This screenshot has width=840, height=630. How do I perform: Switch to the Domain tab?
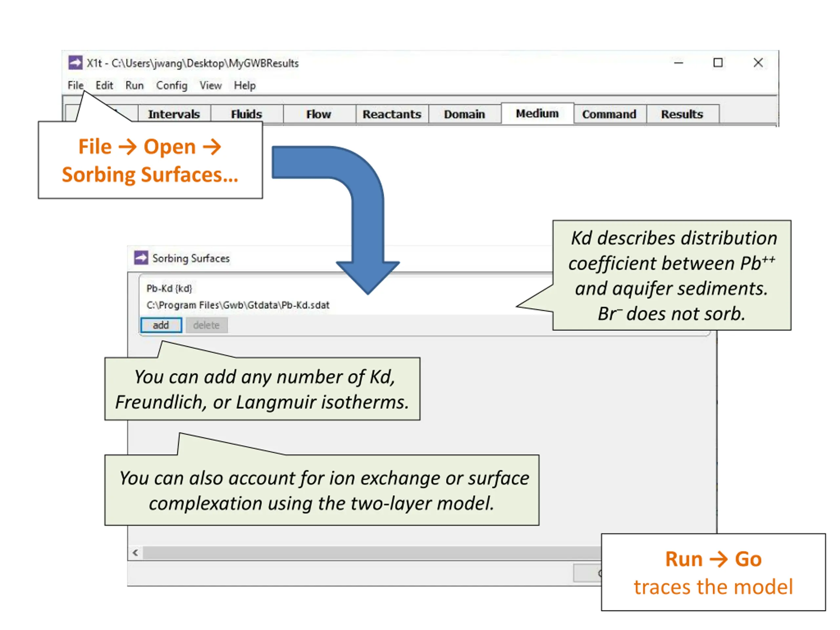pos(464,114)
